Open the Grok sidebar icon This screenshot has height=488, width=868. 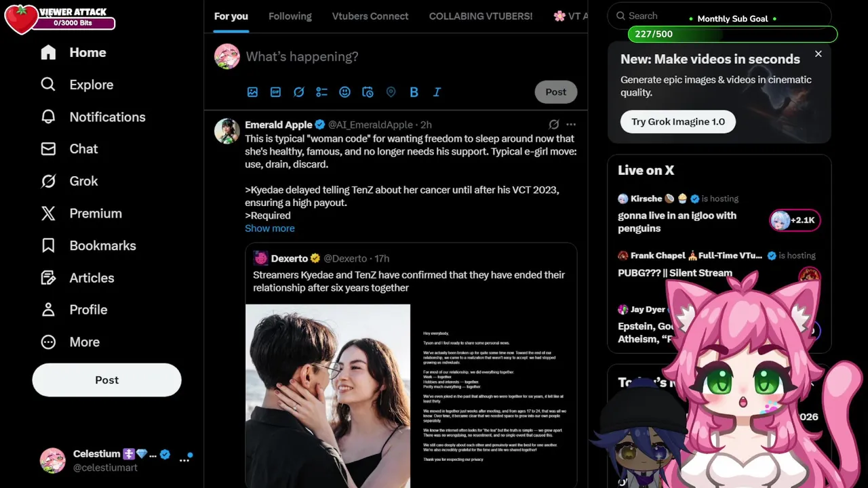pos(48,181)
